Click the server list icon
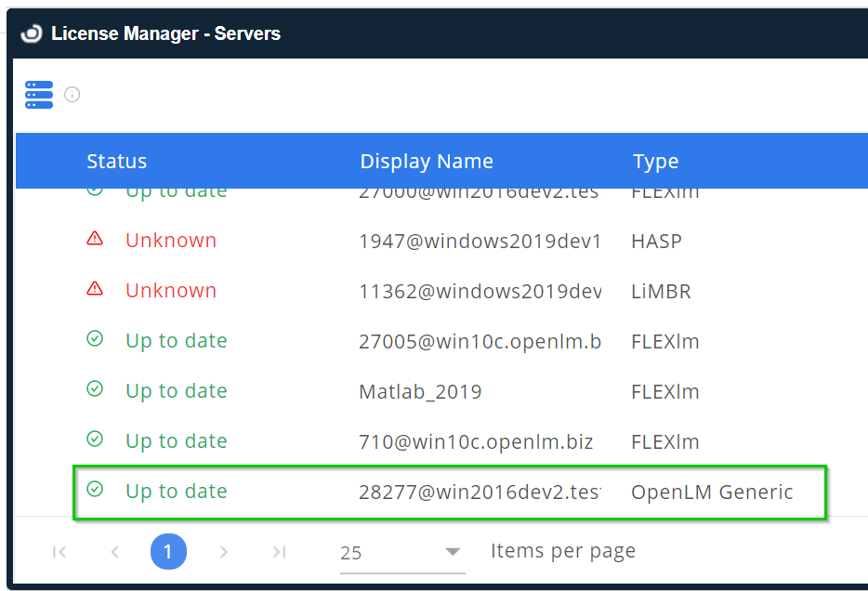868x591 pixels. click(39, 95)
